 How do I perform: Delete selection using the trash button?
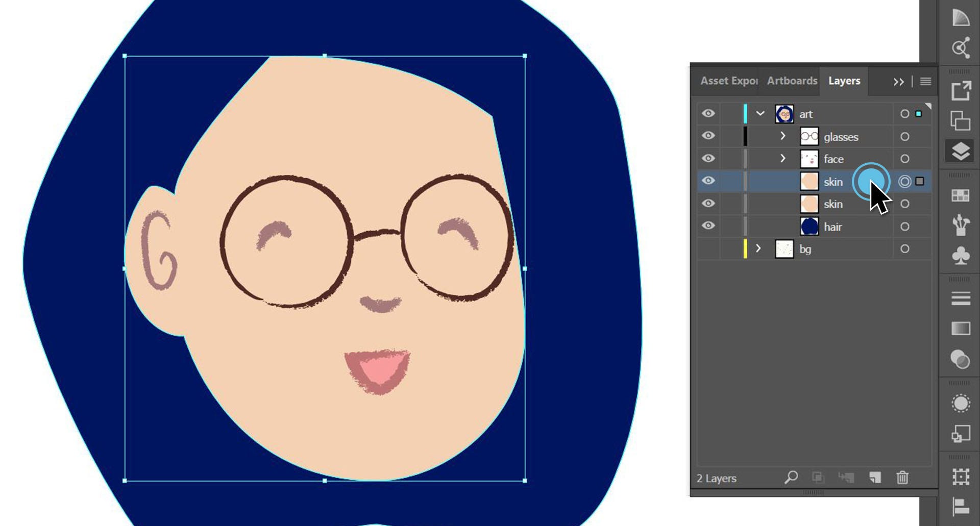tap(903, 478)
